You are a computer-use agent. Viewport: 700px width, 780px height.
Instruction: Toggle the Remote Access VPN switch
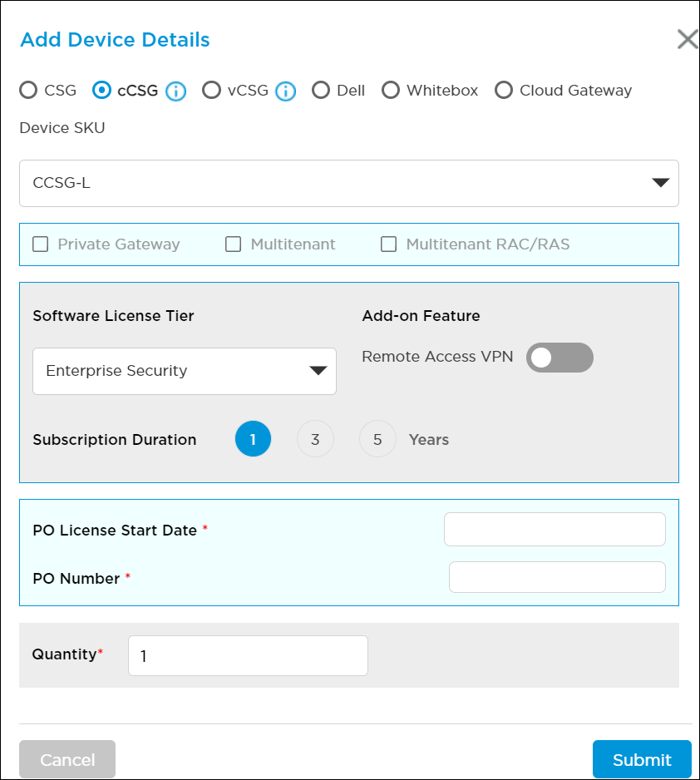coord(560,358)
